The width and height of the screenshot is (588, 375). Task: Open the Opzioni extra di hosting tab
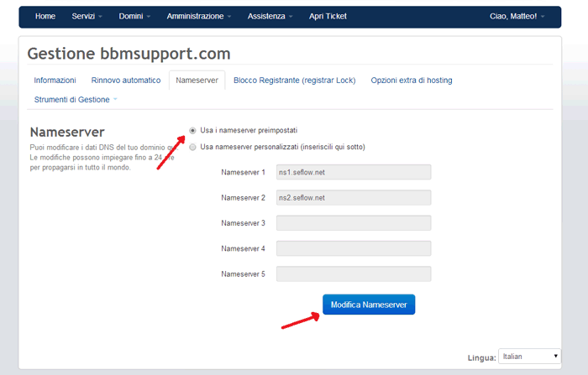(412, 81)
